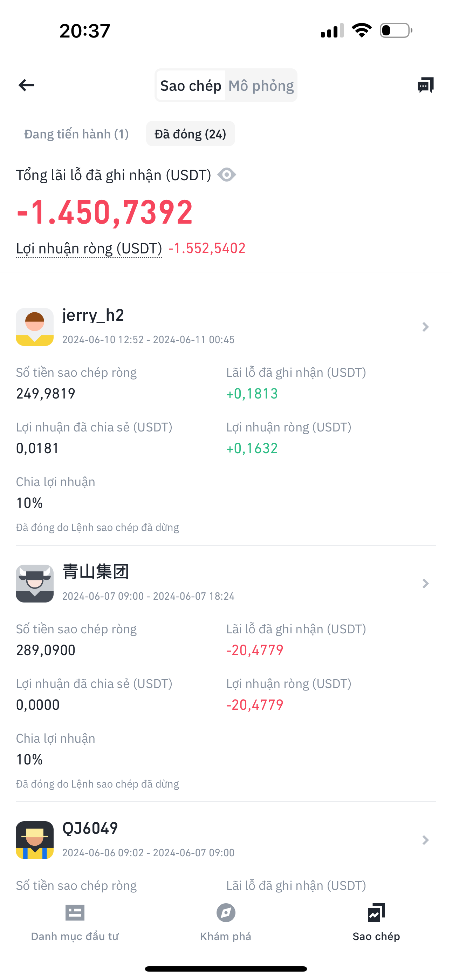Expand jerry_h2 entry with chevron
The height and width of the screenshot is (980, 452).
coord(425,327)
